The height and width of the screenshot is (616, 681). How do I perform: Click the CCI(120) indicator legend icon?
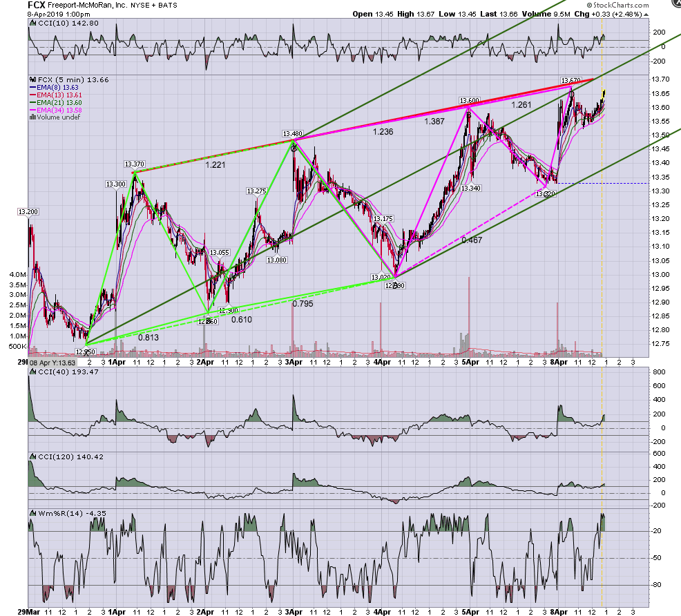[x=32, y=456]
